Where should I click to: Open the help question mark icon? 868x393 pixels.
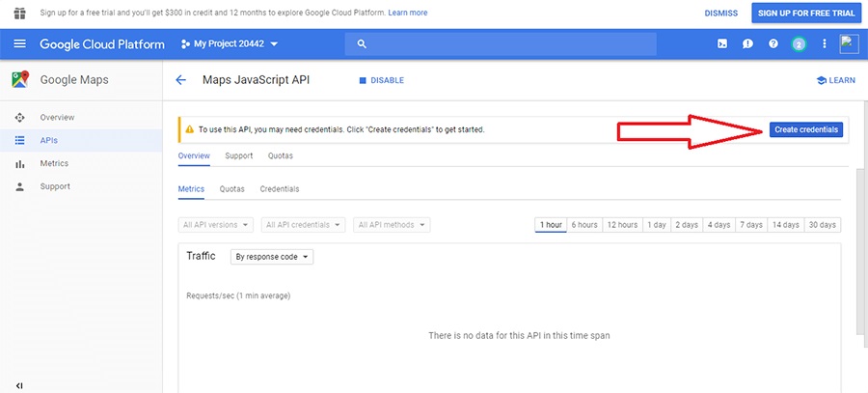[x=773, y=44]
